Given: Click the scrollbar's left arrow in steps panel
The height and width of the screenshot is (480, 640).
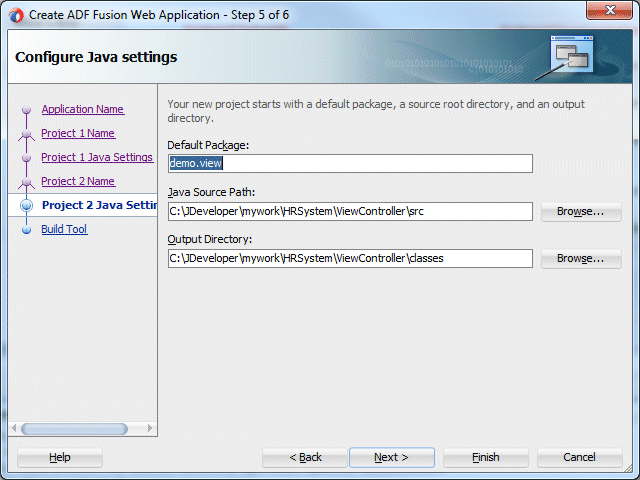Looking at the screenshot, I should [14, 428].
